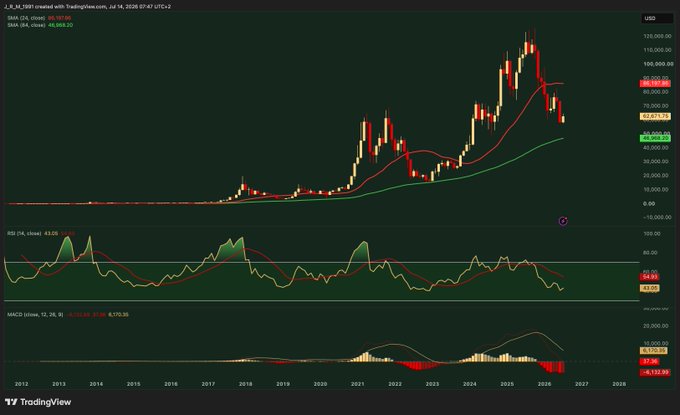Open the USD currency selector

click(657, 18)
